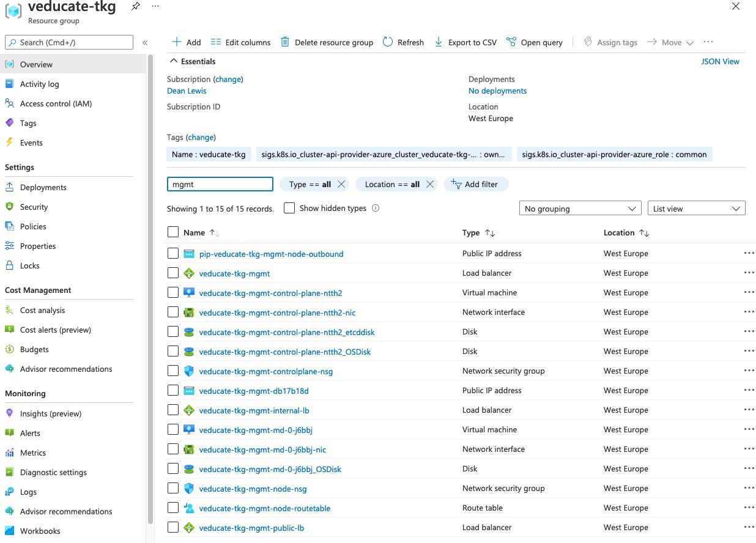The height and width of the screenshot is (543, 756).
Task: Remove the Type == all filter
Action: tap(341, 184)
